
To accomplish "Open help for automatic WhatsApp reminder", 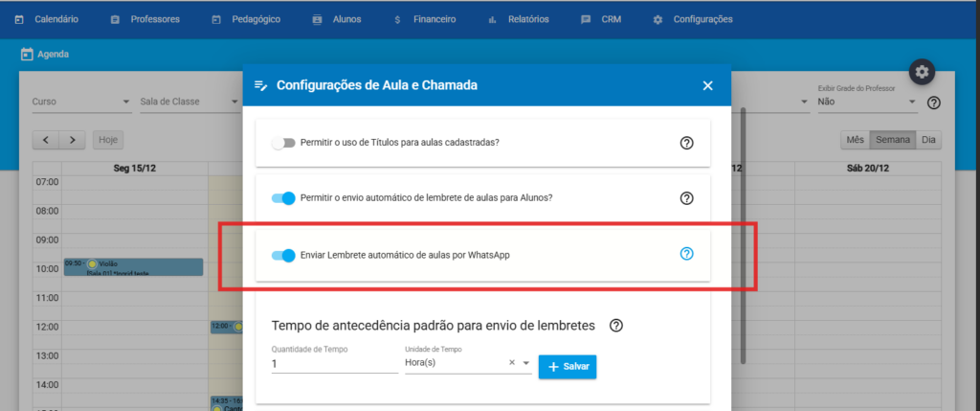I will click(x=686, y=254).
